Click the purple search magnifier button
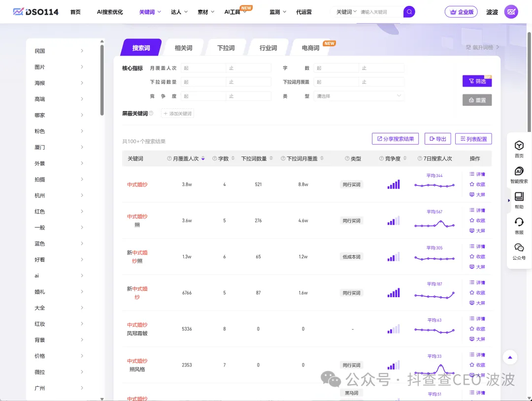532x401 pixels. [x=409, y=12]
